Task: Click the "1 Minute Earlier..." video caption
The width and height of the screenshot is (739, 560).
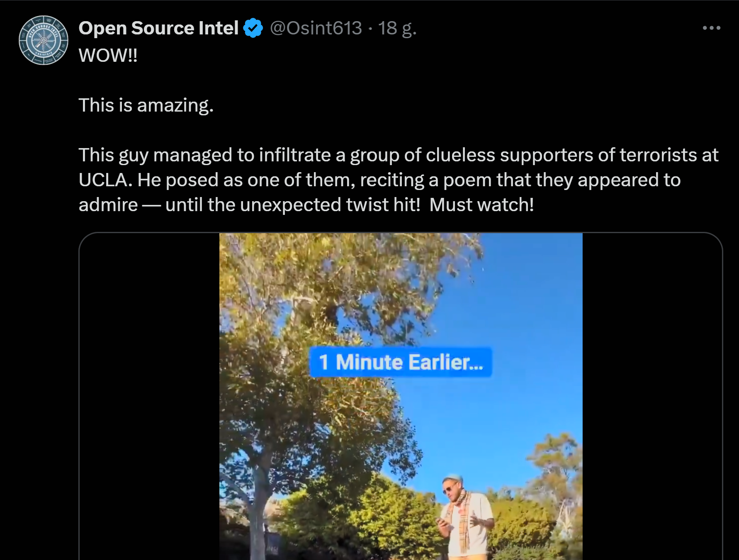Action: click(x=401, y=362)
